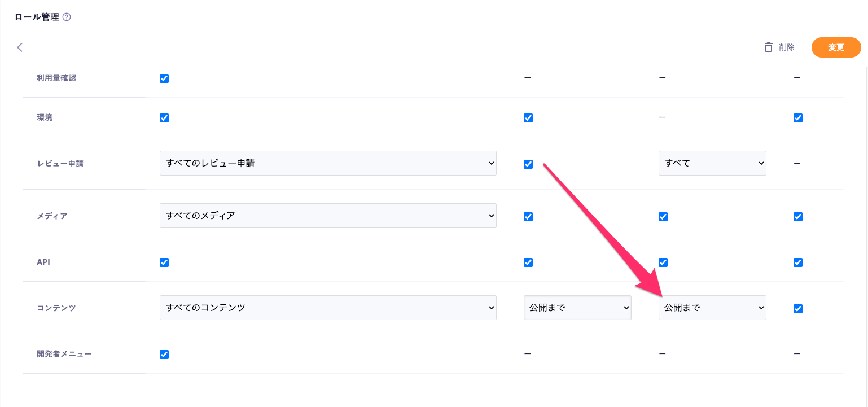Viewport: 868px width, 407px height.
Task: Open the すべて dropdown in レビュー申請 row
Action: pos(712,163)
